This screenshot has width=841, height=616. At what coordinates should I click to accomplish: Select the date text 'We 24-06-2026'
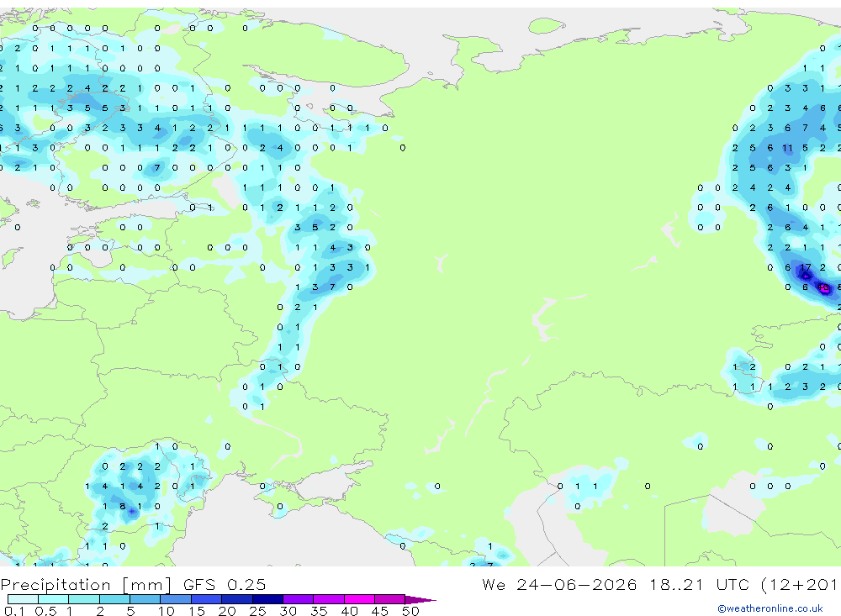[x=559, y=584]
